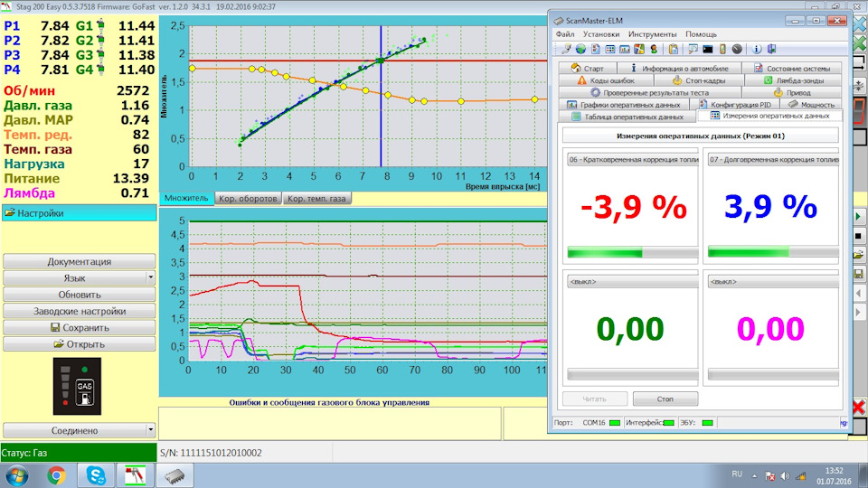Image resolution: width=868 pixels, height=488 pixels.
Task: Open the Стоп-кадры tab
Action: (699, 80)
